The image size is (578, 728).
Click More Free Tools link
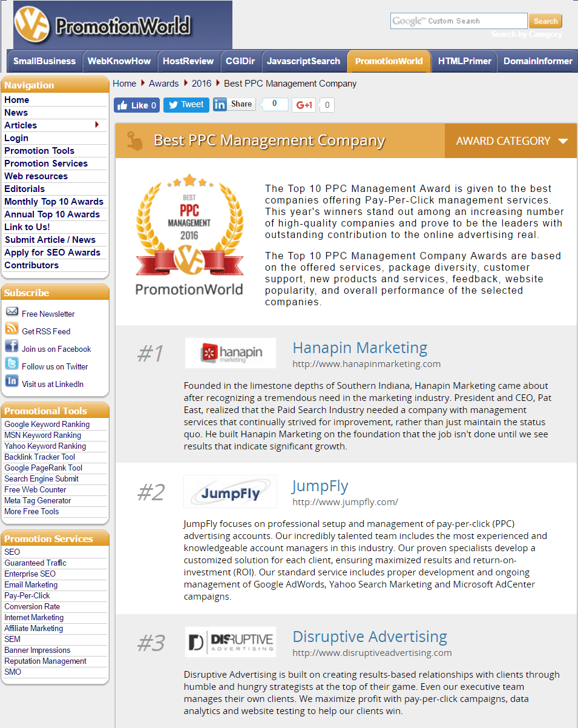(x=31, y=512)
